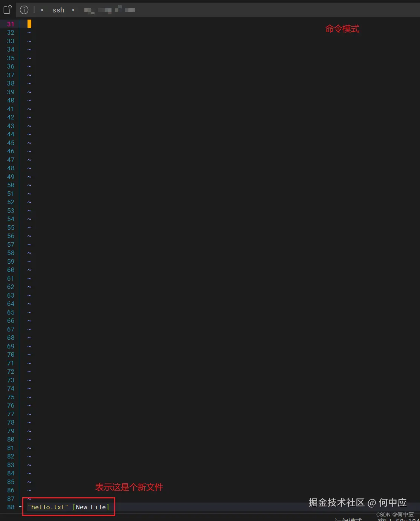Click the 窗口 size status bar item
420x521 pixels.
click(x=399, y=519)
